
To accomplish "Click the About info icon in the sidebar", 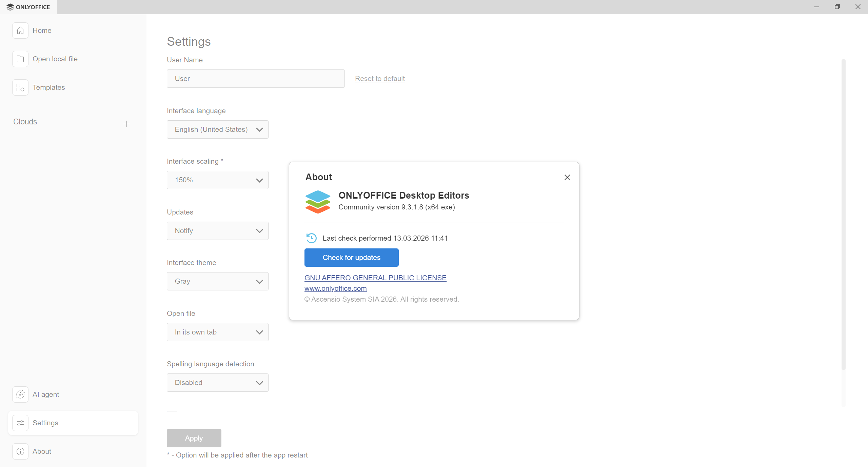I will pos(20,451).
